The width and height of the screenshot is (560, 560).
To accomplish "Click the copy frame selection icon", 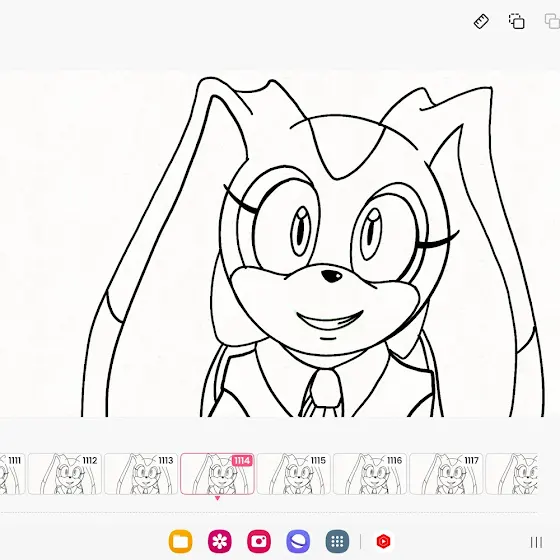I will (516, 21).
